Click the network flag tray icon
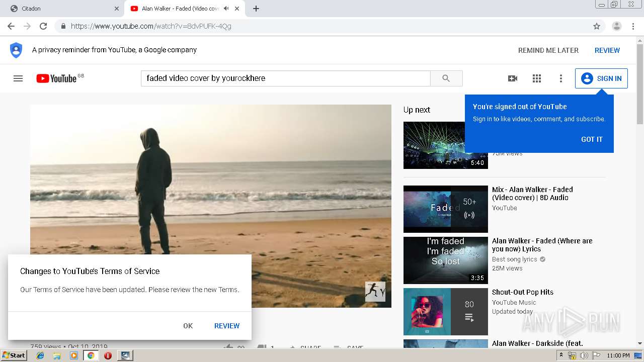The image size is (644, 362). click(x=596, y=355)
